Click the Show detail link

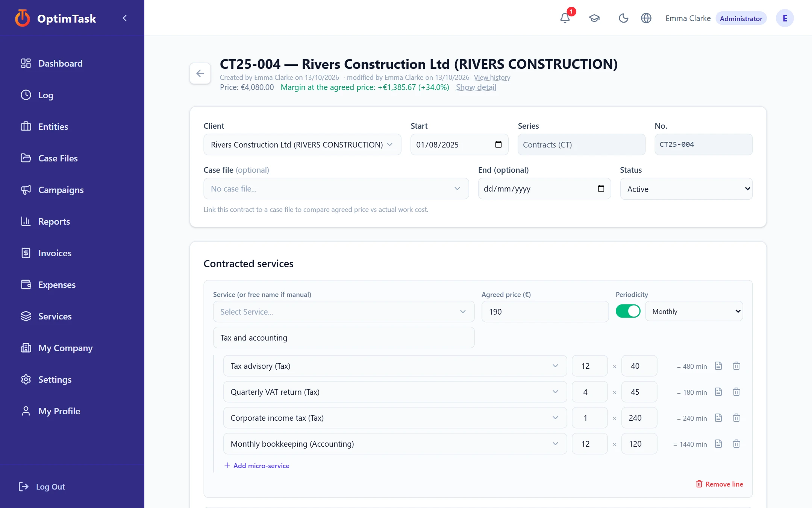476,87
